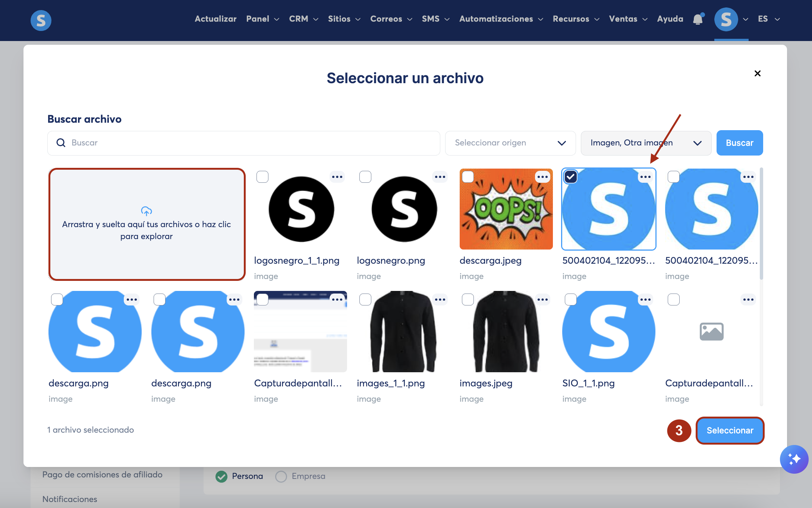
Task: Open three-dot menu on descarga.jpeg
Action: point(542,177)
